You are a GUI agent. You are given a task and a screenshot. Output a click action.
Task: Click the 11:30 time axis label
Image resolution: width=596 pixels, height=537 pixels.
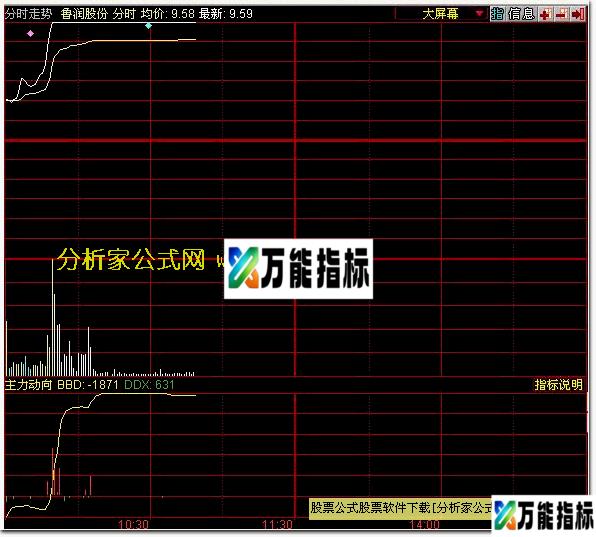277,525
